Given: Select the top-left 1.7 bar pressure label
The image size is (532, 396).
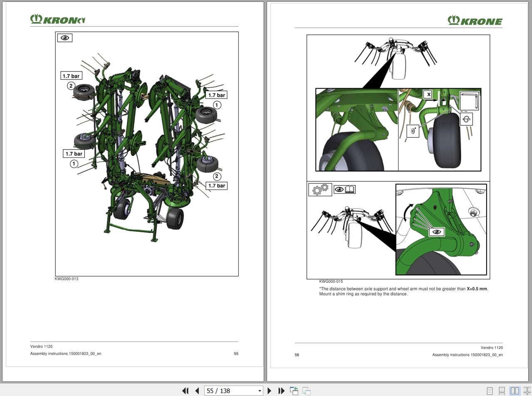Looking at the screenshot, I should [x=71, y=75].
